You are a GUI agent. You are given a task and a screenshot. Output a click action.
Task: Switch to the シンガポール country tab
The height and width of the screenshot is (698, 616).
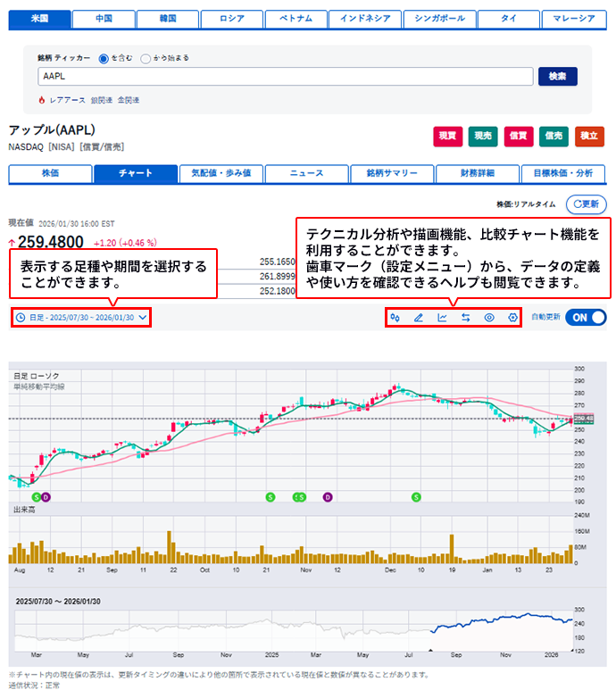(x=440, y=19)
